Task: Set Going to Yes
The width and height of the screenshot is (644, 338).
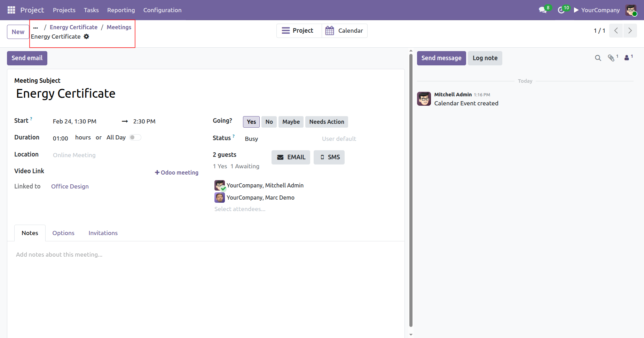Action: [251, 122]
